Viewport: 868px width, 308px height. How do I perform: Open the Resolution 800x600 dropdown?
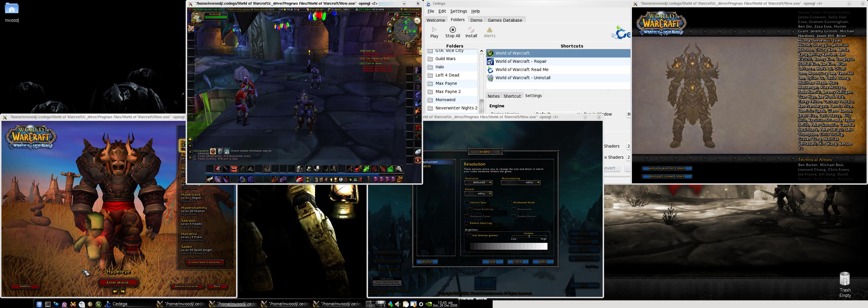[x=490, y=183]
